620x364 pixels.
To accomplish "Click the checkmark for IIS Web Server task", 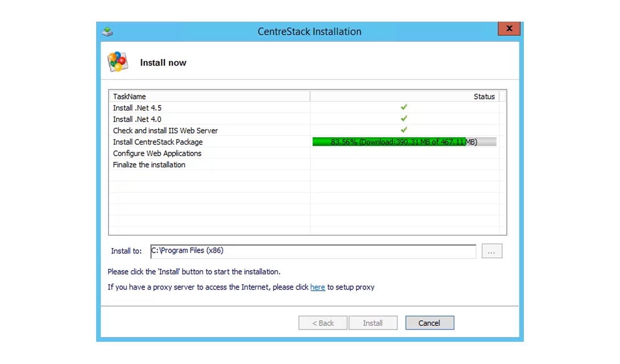I will click(404, 130).
